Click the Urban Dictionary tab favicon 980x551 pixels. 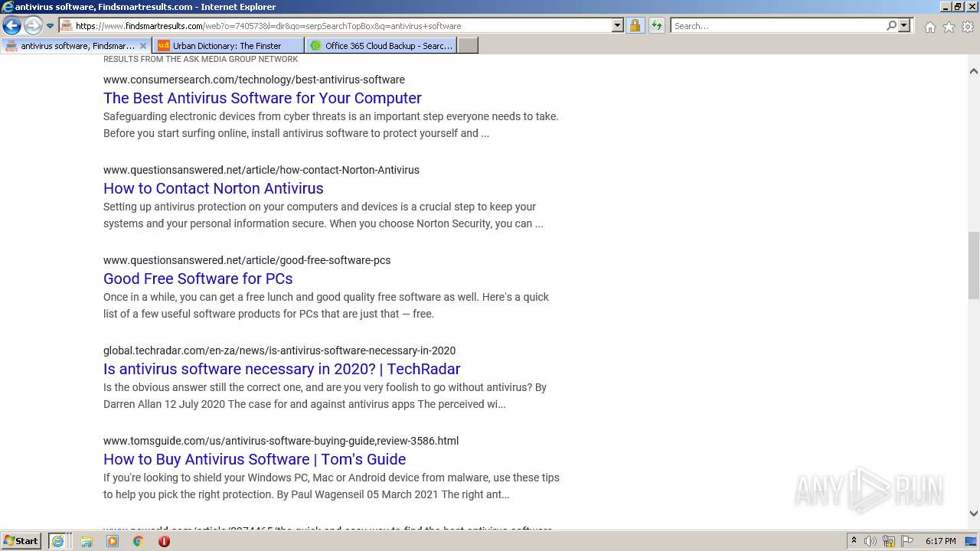point(163,45)
